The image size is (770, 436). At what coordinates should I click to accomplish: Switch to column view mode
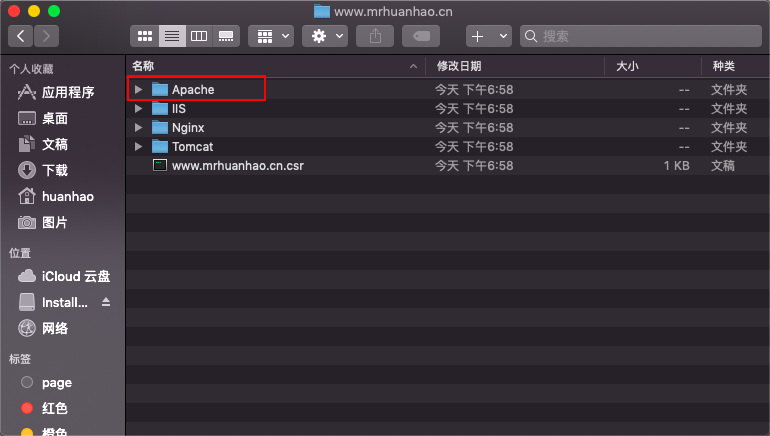[x=199, y=36]
